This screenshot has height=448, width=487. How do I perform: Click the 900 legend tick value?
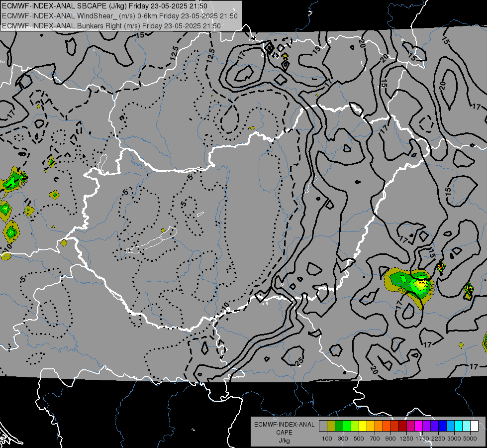(390, 439)
